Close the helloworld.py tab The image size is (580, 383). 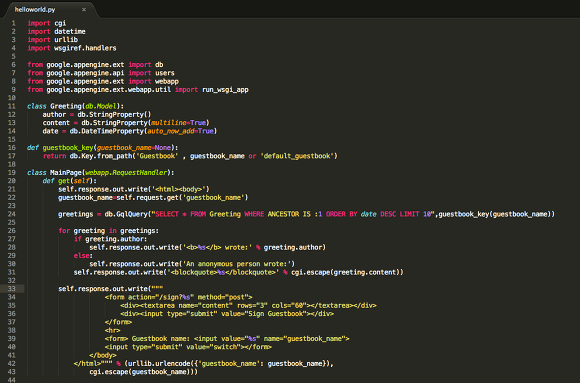pyautogui.click(x=84, y=10)
